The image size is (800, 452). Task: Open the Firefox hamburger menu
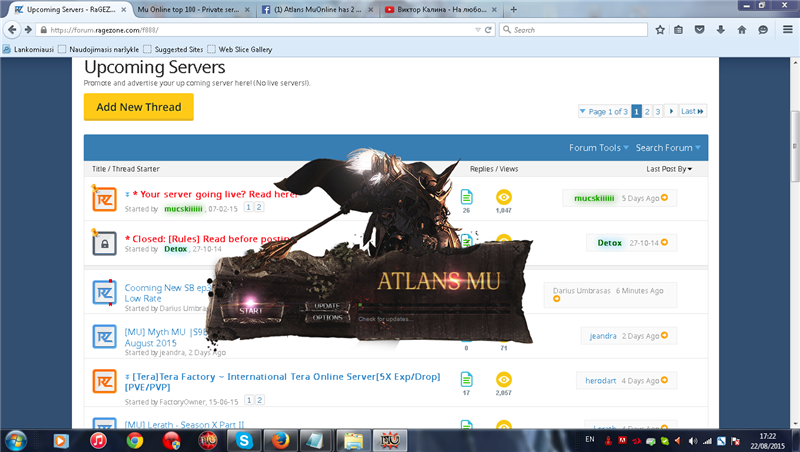[x=787, y=30]
